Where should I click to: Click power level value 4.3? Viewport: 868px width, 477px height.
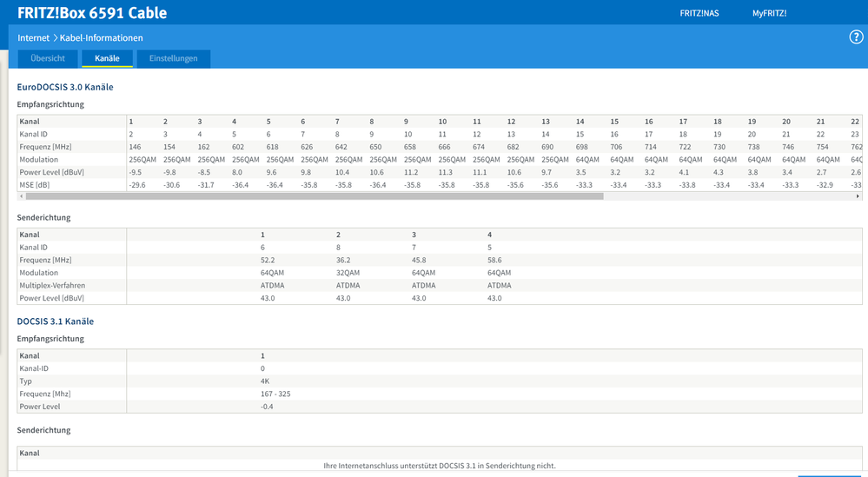[x=719, y=172]
